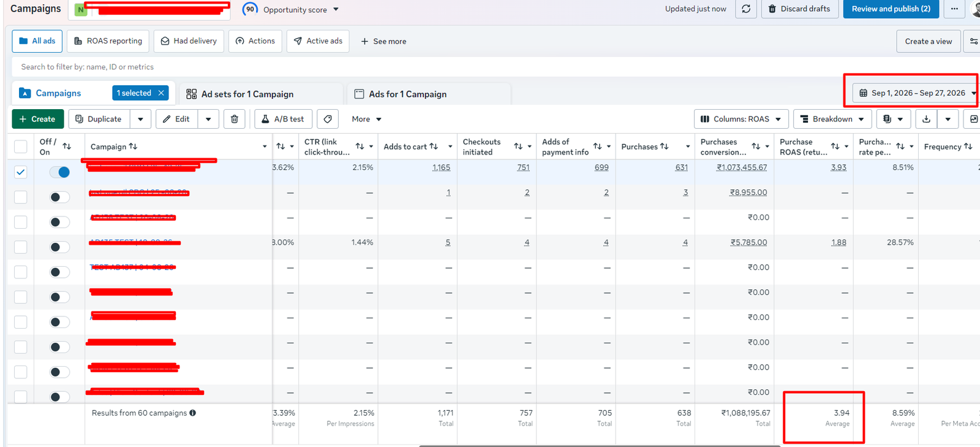Open the Sep 1 – Sep 27, 2026 date picker
The image size is (980, 447).
(916, 93)
